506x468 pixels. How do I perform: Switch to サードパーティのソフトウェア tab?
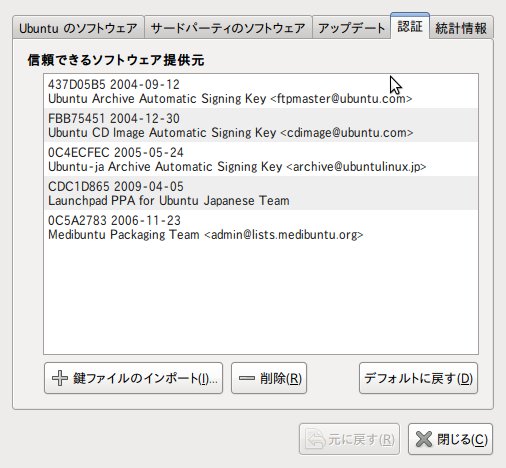pos(228,28)
